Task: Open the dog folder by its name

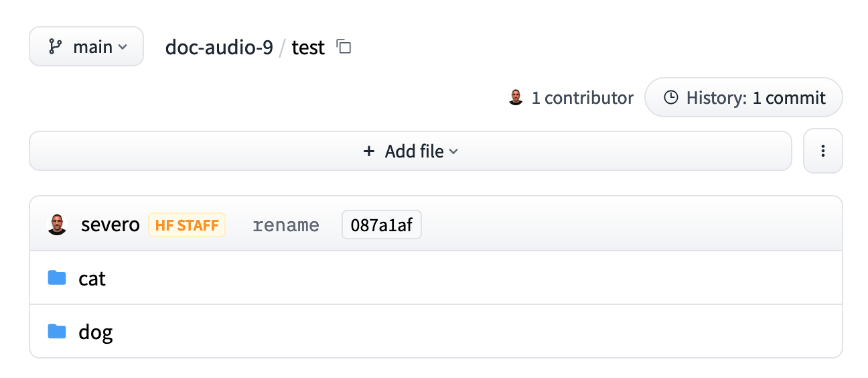Action: pyautogui.click(x=95, y=332)
